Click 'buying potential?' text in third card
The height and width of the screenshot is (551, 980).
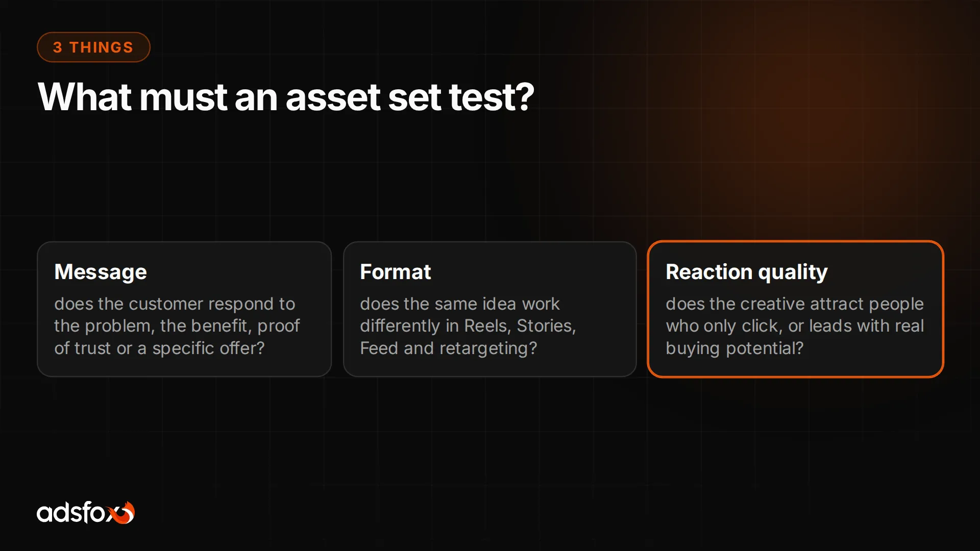(734, 348)
